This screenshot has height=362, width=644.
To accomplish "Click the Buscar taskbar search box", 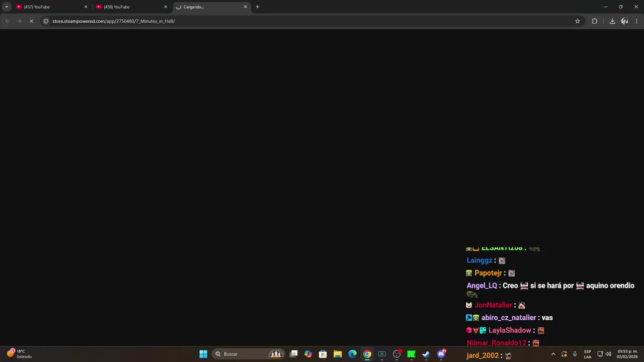I will point(249,354).
